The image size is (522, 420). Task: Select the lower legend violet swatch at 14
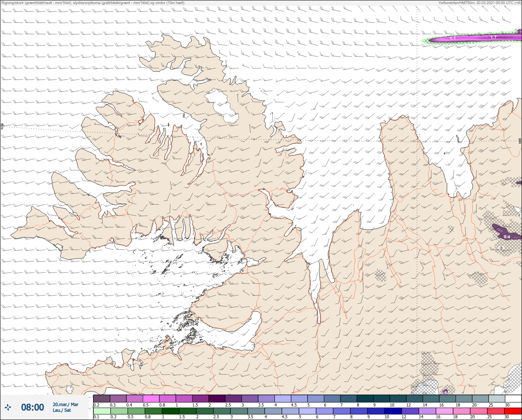427,411
